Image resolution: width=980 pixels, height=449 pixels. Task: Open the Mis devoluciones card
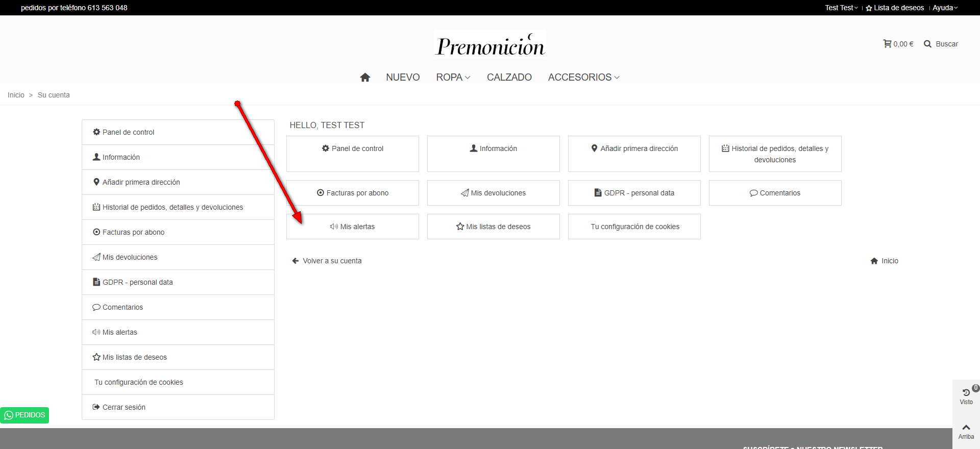pyautogui.click(x=494, y=193)
